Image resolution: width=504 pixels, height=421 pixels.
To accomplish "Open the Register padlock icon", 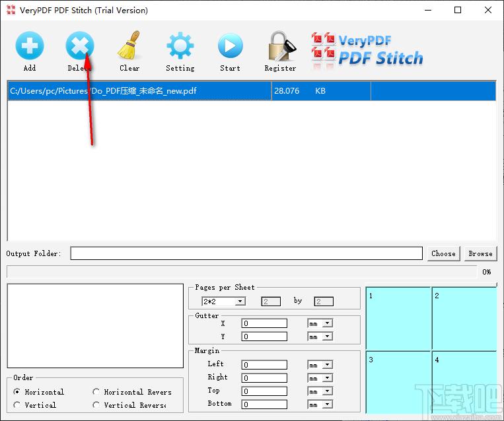I will click(281, 46).
